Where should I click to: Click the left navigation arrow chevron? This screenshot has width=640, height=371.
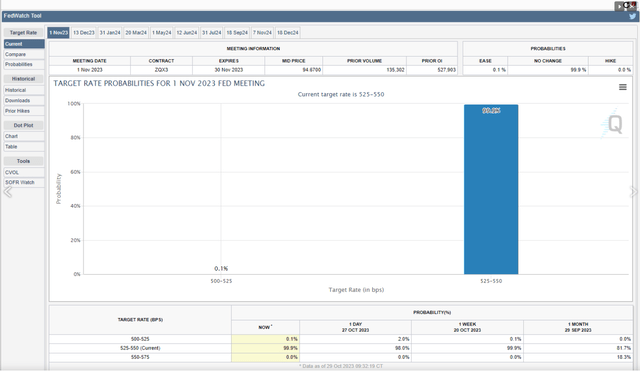[8, 192]
